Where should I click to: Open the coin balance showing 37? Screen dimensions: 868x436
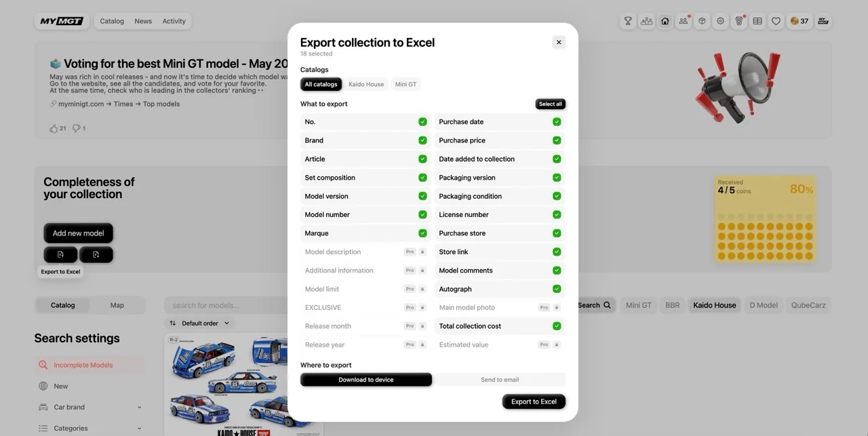click(x=800, y=21)
